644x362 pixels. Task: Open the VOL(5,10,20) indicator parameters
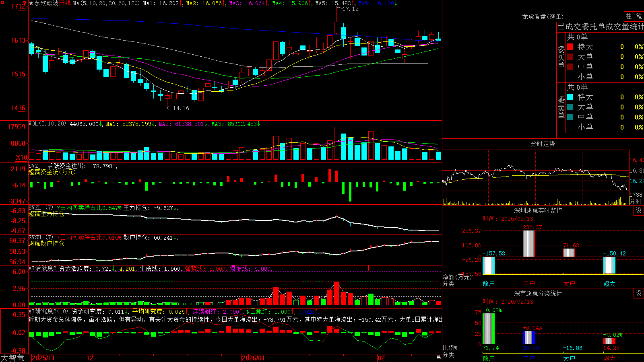tap(47, 123)
